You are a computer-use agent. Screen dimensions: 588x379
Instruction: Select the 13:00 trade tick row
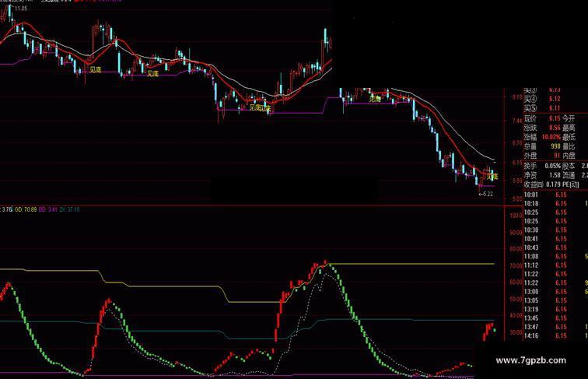pos(556,292)
